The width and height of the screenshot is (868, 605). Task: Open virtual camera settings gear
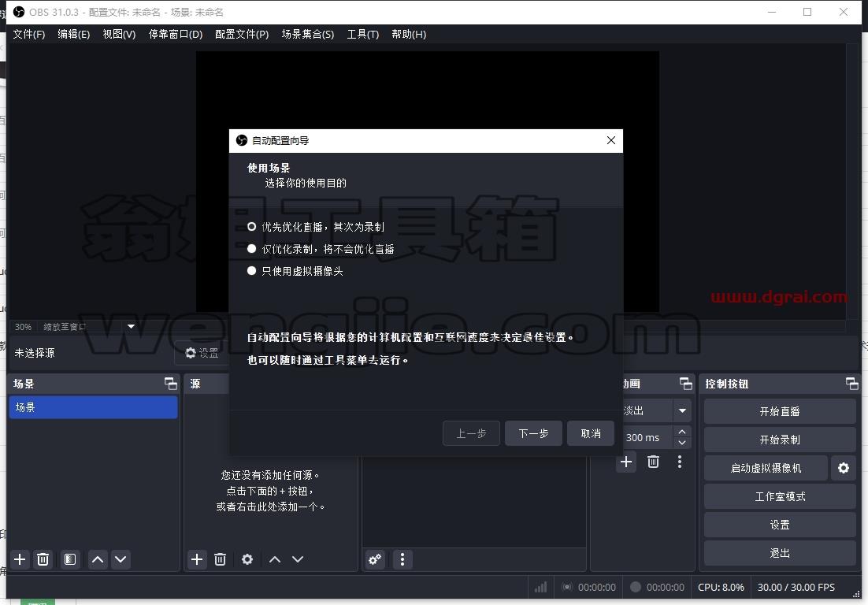pos(843,468)
